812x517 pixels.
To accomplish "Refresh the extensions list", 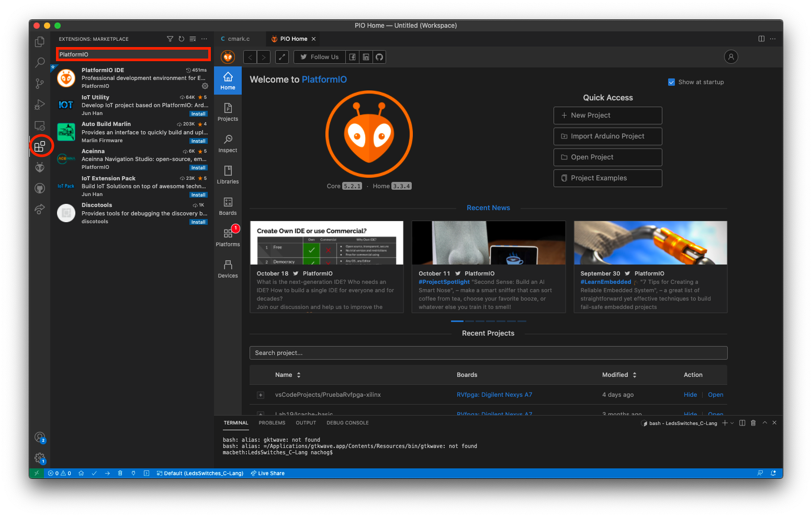I will tap(182, 39).
